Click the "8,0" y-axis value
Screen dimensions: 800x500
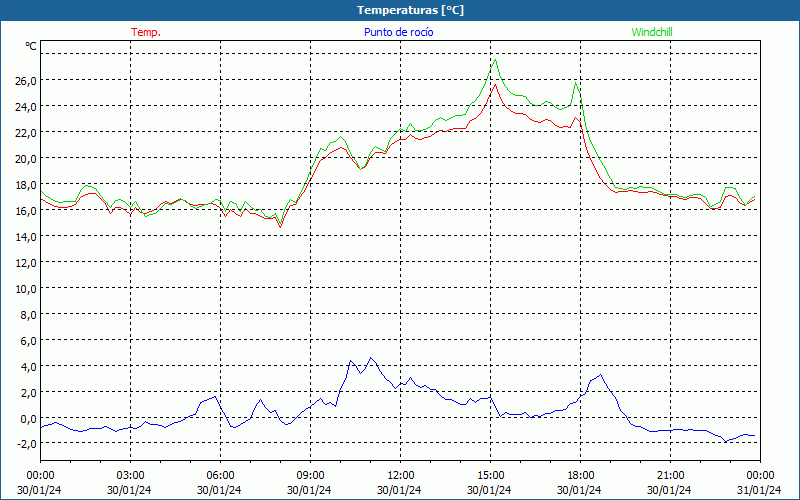coord(28,315)
